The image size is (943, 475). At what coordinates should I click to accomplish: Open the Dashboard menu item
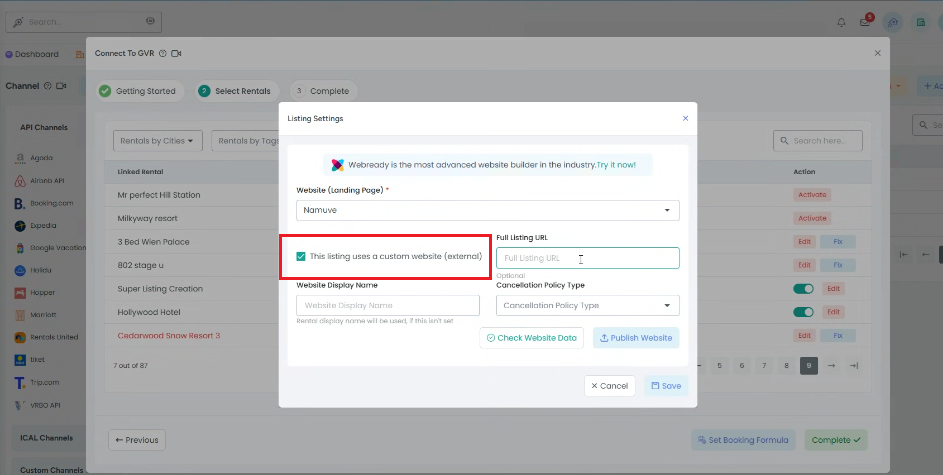pyautogui.click(x=32, y=54)
